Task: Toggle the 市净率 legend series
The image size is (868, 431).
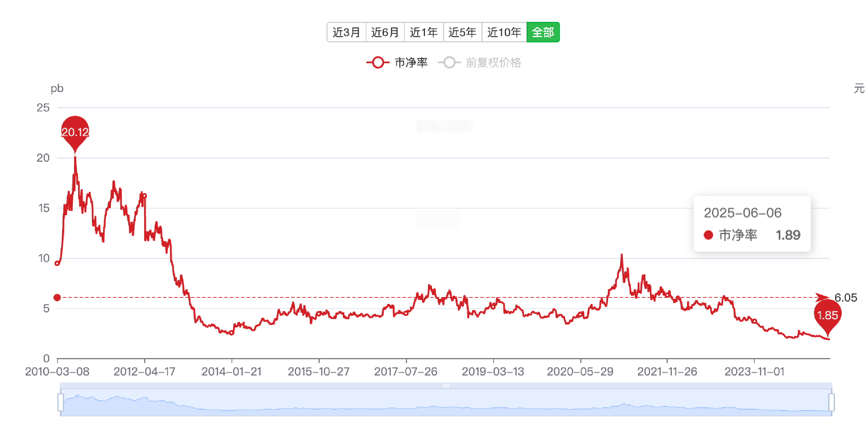Action: (397, 62)
